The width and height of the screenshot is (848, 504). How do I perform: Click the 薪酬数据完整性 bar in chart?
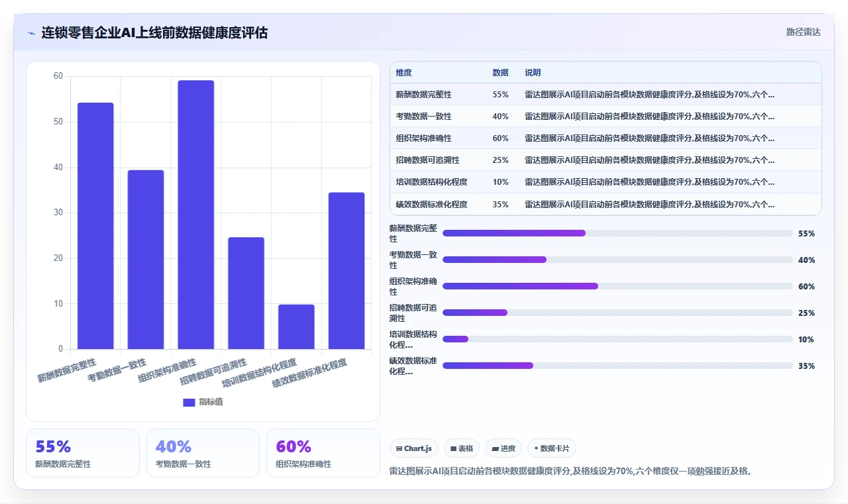[95, 226]
